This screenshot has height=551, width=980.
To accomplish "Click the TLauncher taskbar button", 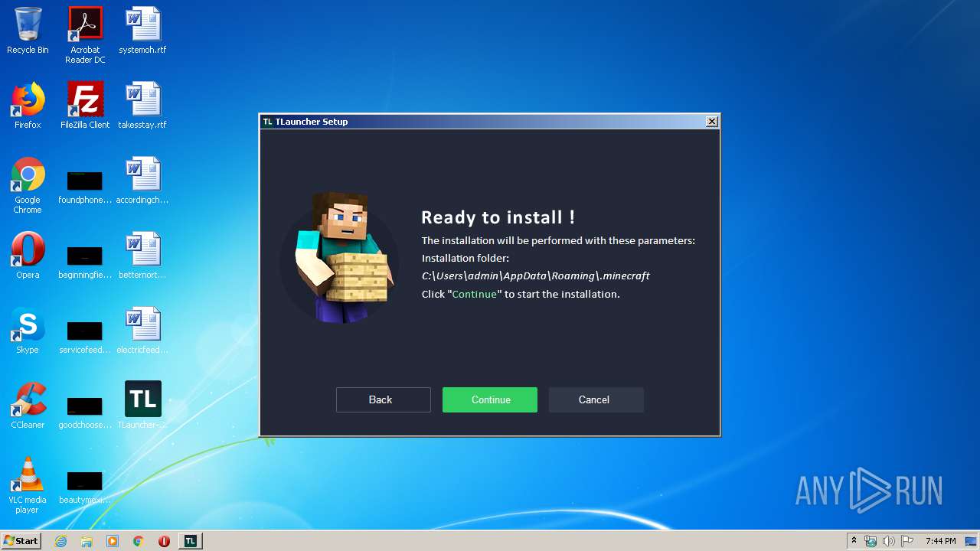I will pos(191,541).
